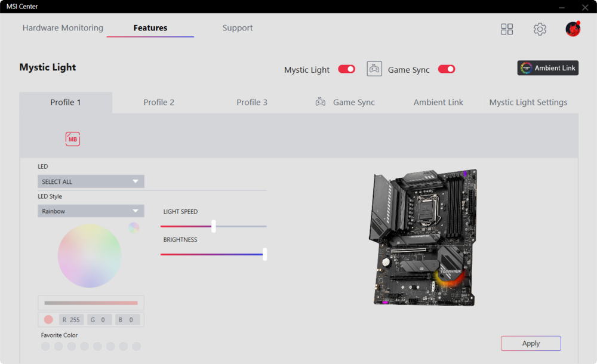Close the MSI Center window
The height and width of the screenshot is (364, 597).
click(586, 7)
